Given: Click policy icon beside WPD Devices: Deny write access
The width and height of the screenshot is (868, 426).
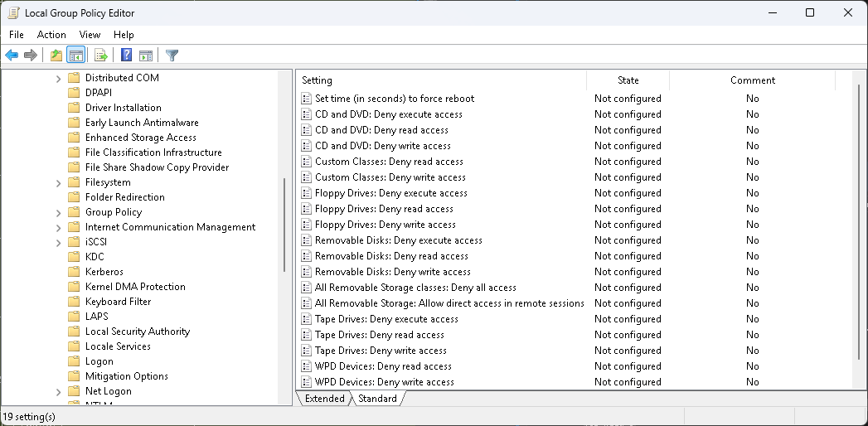Looking at the screenshot, I should point(306,382).
